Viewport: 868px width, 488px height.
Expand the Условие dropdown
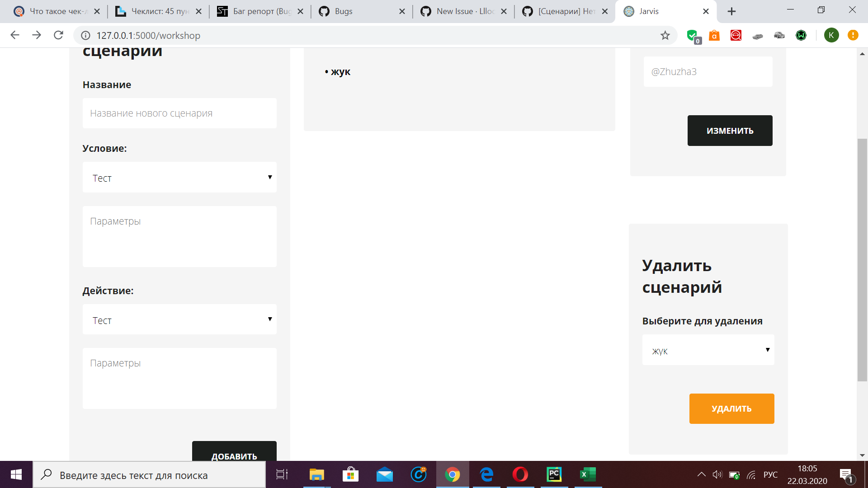click(179, 178)
